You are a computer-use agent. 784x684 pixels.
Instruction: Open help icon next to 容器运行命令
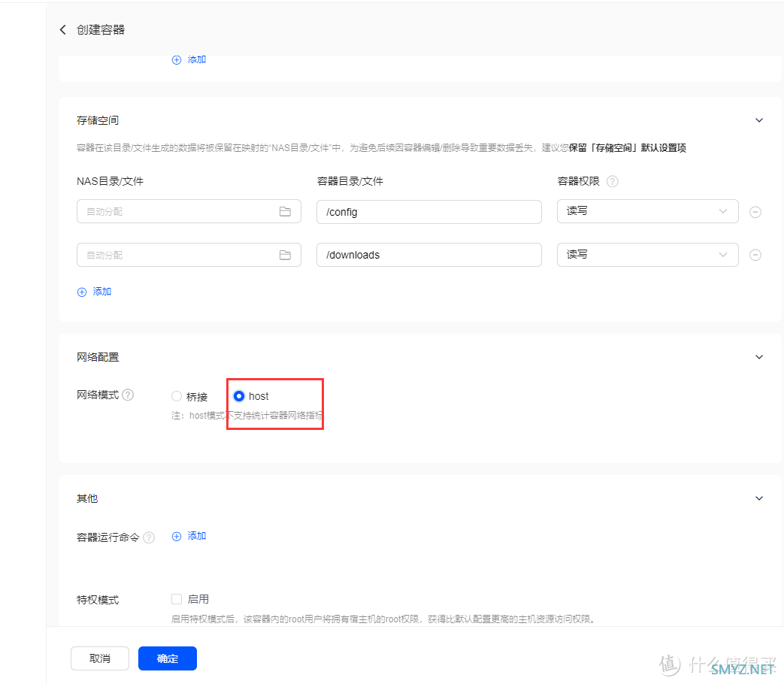pos(149,537)
